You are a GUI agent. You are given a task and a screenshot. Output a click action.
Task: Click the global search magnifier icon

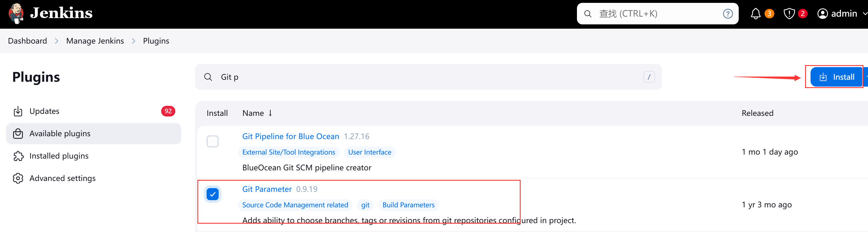pyautogui.click(x=588, y=14)
